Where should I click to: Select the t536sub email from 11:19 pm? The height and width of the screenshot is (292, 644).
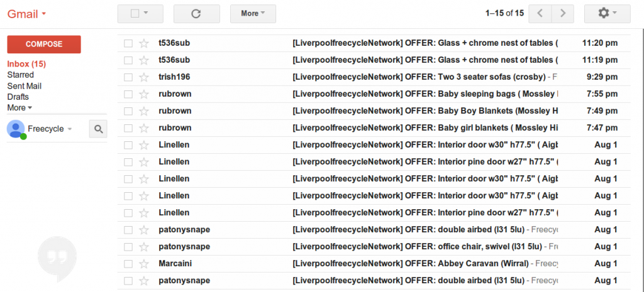coord(128,60)
